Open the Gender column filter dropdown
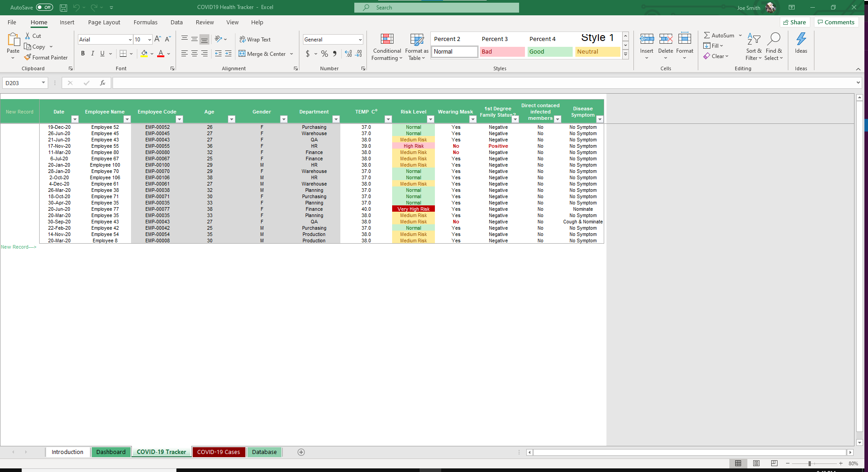Viewport: 868px width, 472px height. (x=284, y=119)
